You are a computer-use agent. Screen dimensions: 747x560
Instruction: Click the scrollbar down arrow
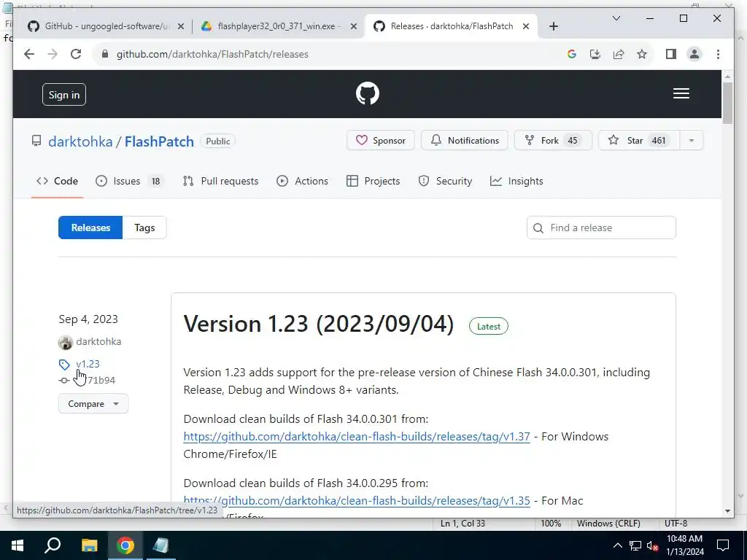[727, 511]
